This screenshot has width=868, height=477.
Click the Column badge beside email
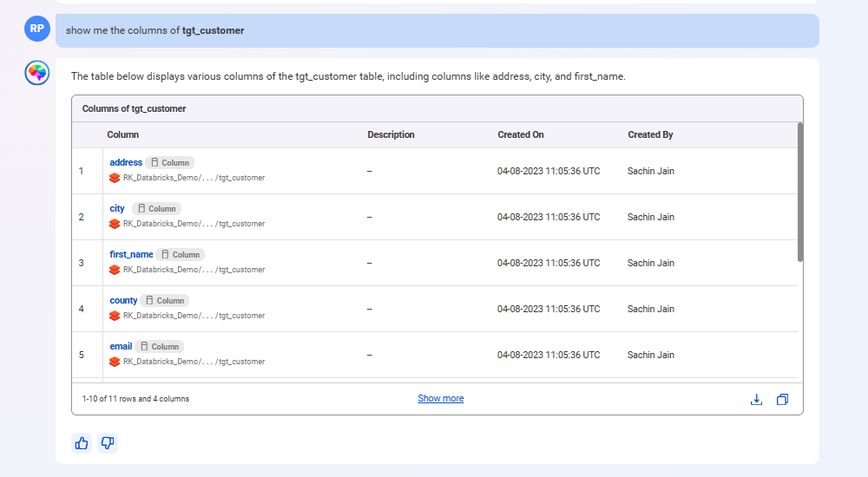160,346
